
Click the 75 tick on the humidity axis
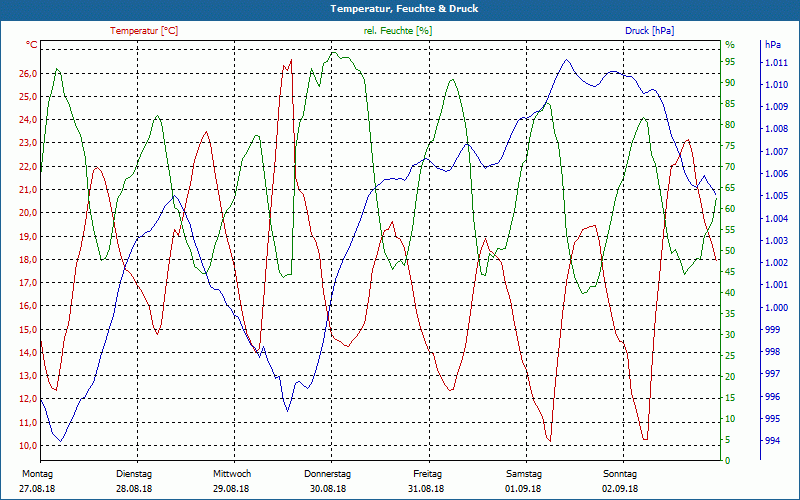730,145
